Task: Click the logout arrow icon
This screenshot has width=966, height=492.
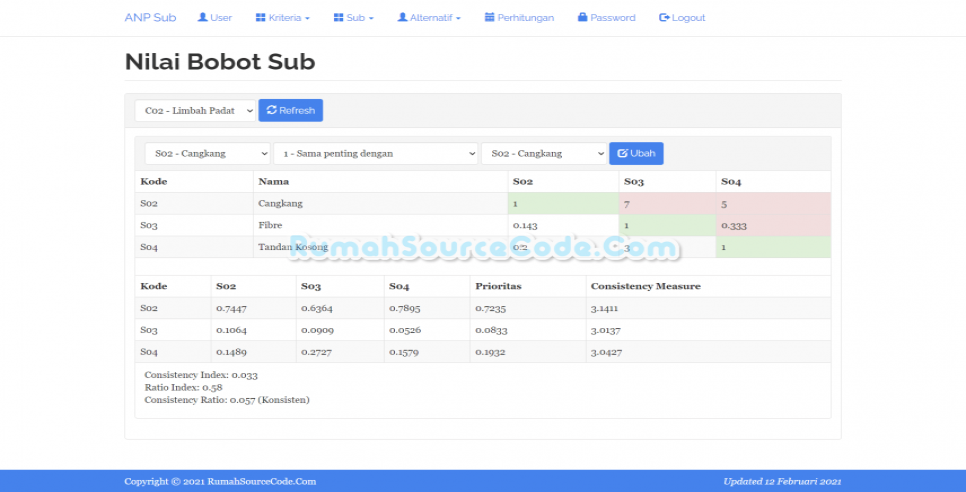Action: coord(664,18)
